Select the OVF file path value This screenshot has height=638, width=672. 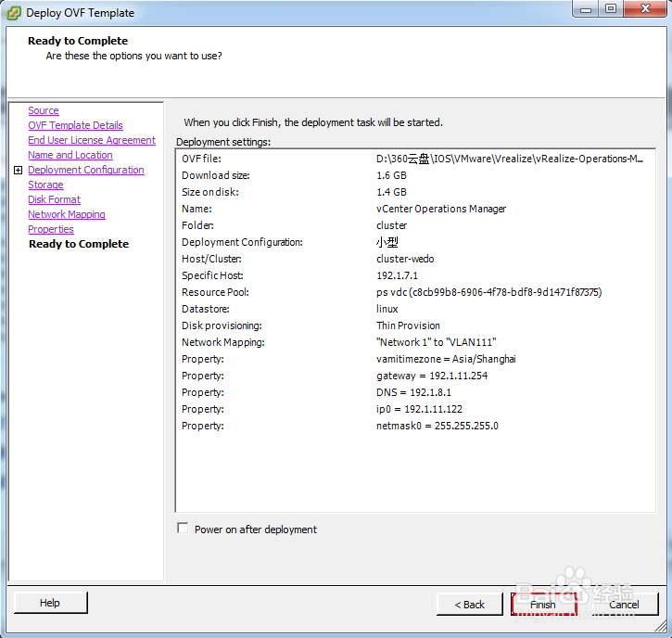(x=510, y=159)
